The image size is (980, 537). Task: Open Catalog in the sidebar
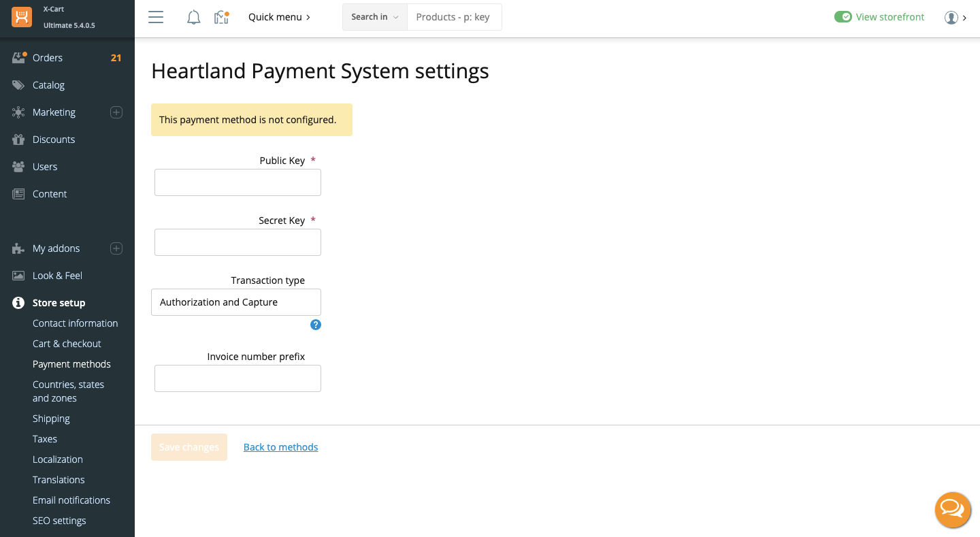tap(48, 85)
